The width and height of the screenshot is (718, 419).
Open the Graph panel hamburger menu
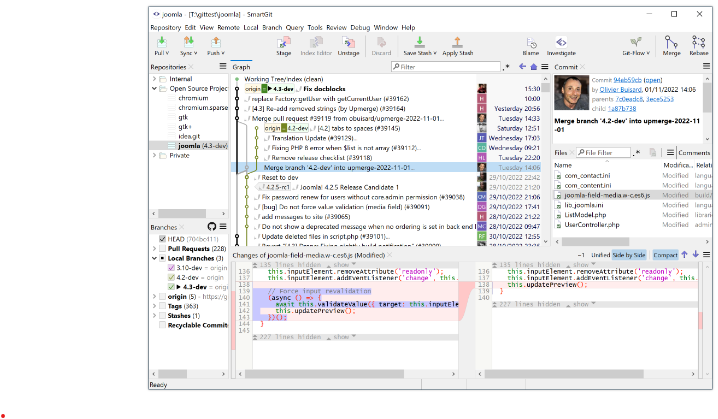pos(544,67)
